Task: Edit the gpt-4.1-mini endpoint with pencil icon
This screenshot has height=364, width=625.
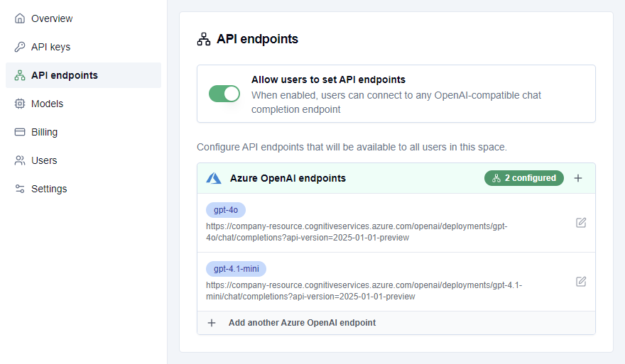Action: click(x=581, y=282)
